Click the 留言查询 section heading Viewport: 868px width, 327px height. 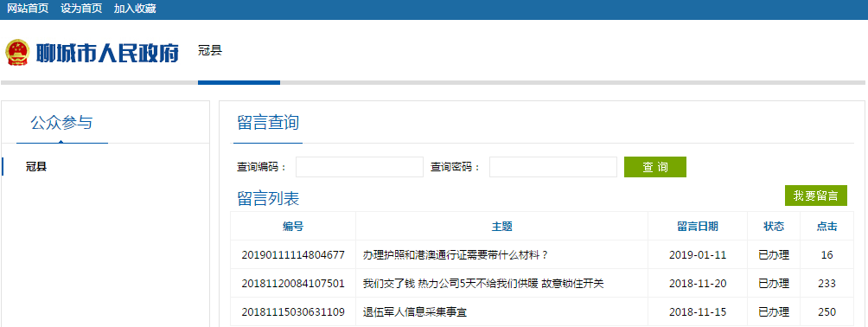(268, 123)
